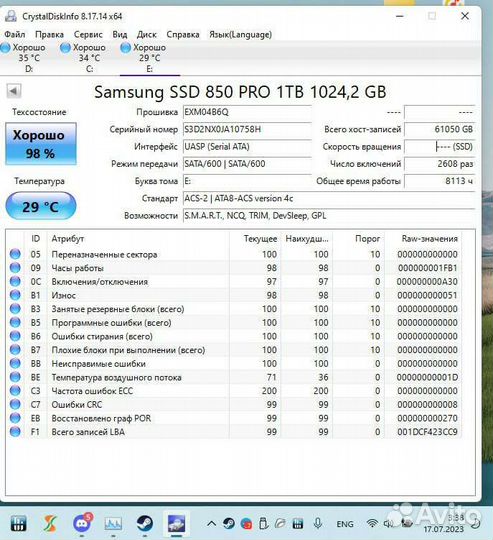The width and height of the screenshot is (493, 540).
Task: Click the active CrystalDiskInfo taskbar icon
Action: pyautogui.click(x=176, y=523)
